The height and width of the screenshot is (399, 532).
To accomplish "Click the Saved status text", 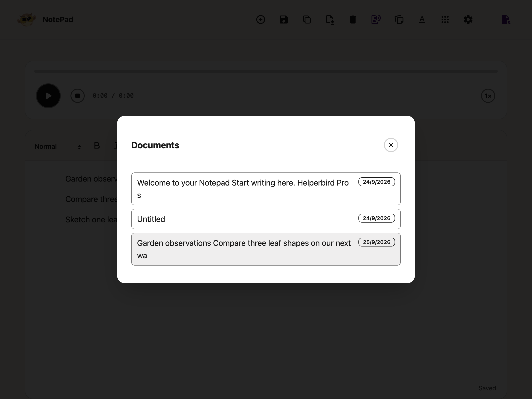I will tap(487, 388).
